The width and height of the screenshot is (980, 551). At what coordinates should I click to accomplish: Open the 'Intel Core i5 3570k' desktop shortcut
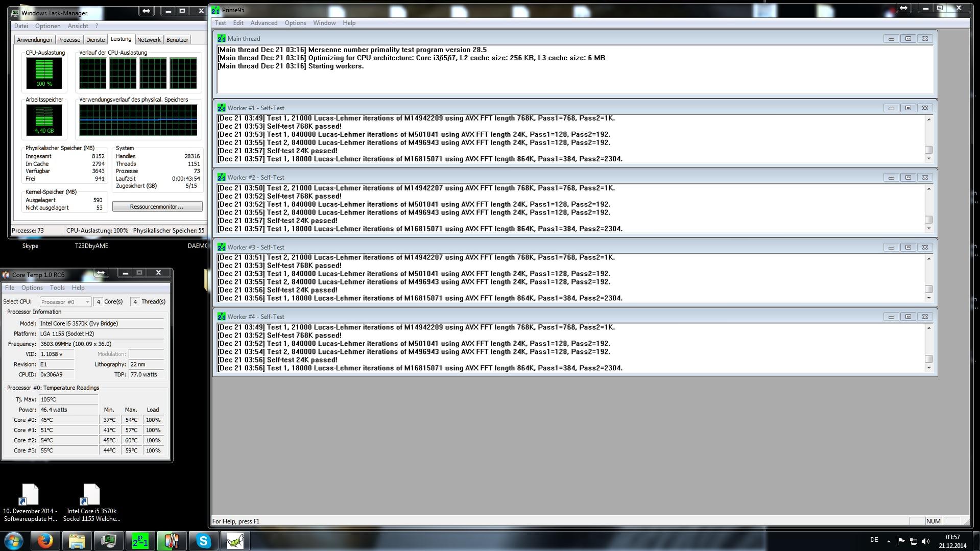pyautogui.click(x=92, y=503)
